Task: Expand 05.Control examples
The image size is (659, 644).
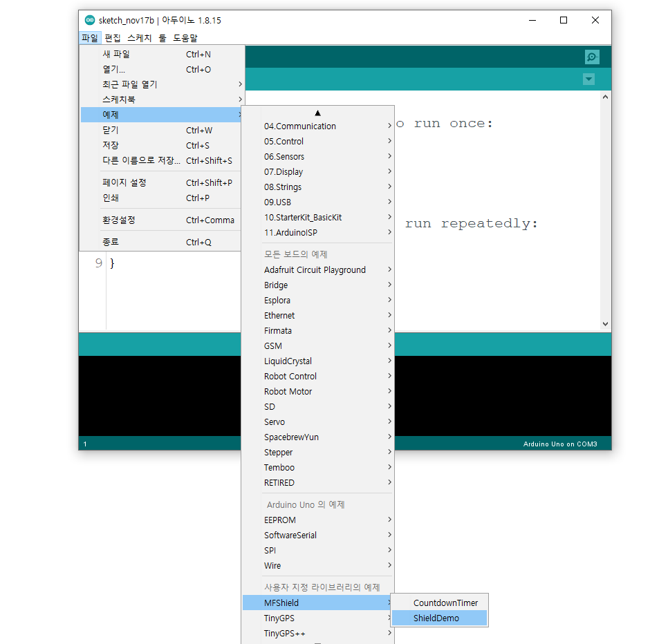Action: (x=317, y=141)
